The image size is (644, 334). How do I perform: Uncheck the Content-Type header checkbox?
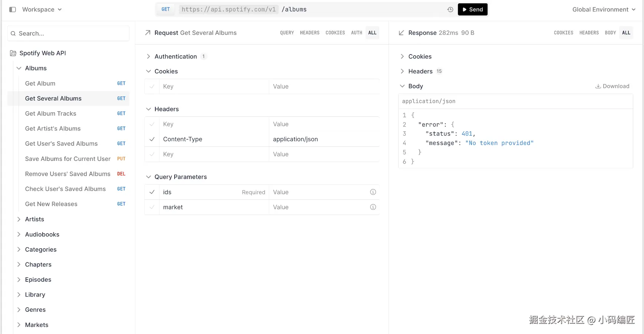(x=152, y=139)
